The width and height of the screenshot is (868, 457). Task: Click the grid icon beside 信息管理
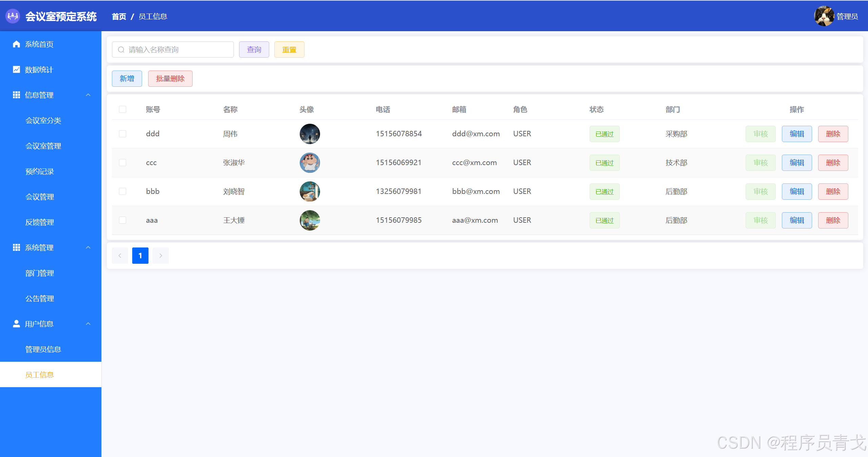(x=16, y=95)
